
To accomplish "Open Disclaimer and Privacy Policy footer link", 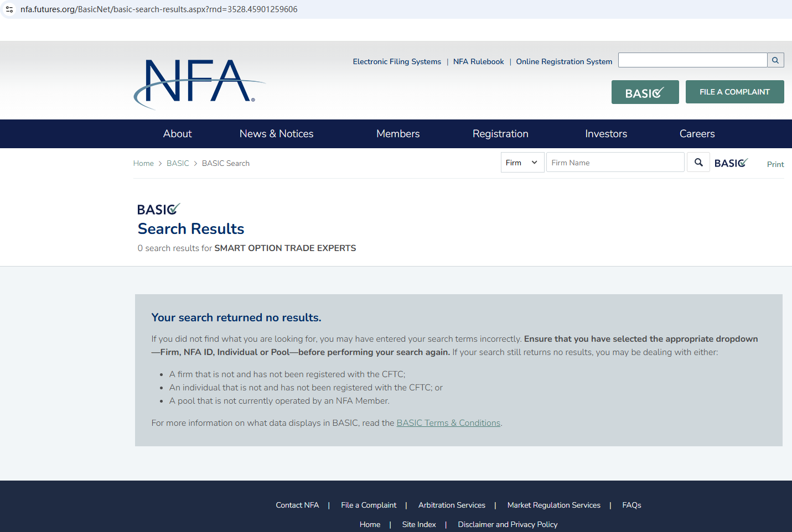I will coord(508,524).
